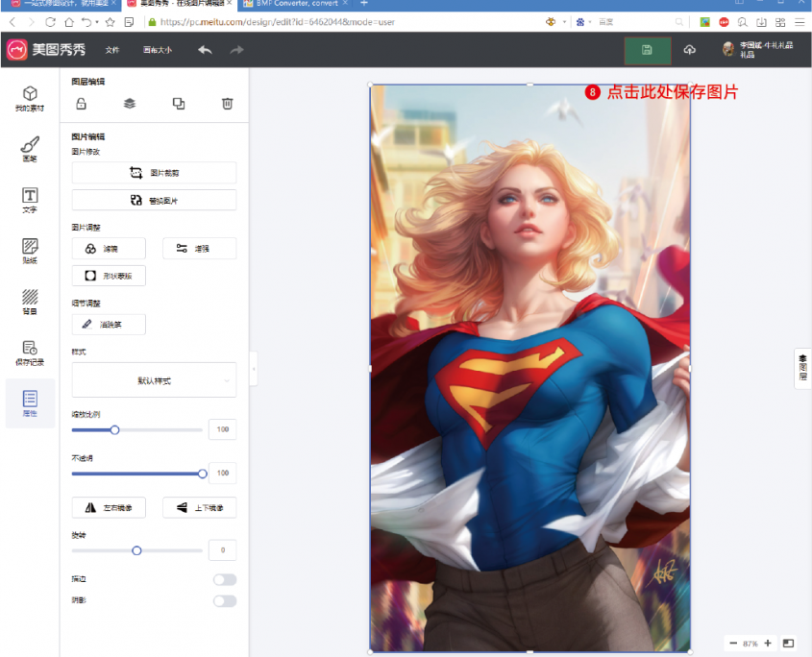
Task: Open the 保存记录 save history panel
Action: click(30, 353)
